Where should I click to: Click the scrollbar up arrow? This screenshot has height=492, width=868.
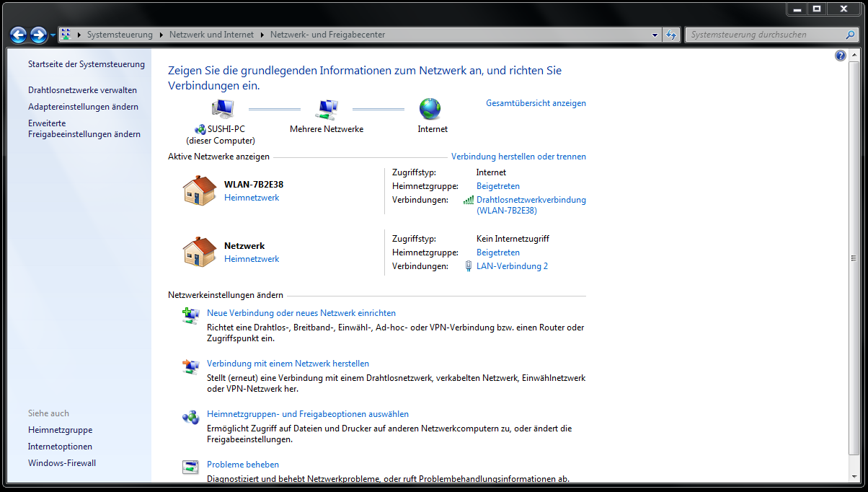(x=855, y=55)
